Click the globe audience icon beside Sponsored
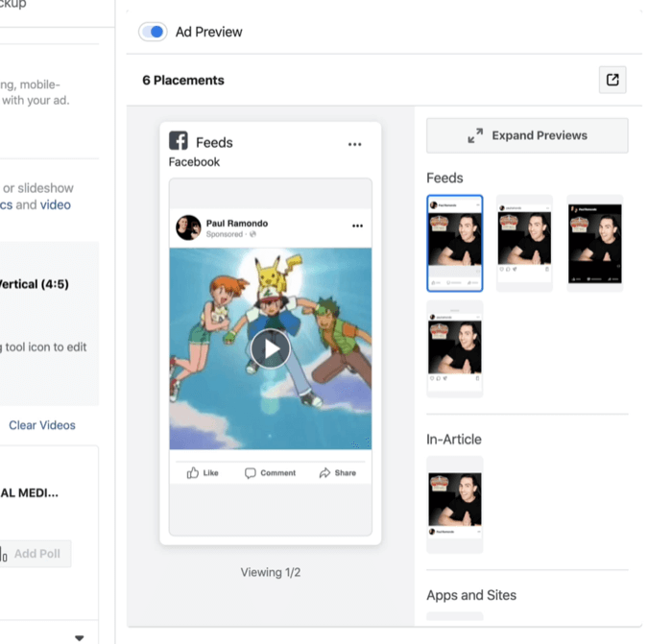This screenshot has width=672, height=644. pyautogui.click(x=252, y=234)
